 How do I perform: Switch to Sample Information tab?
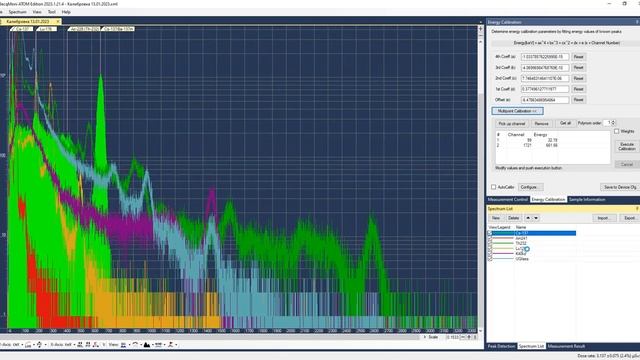(587, 200)
